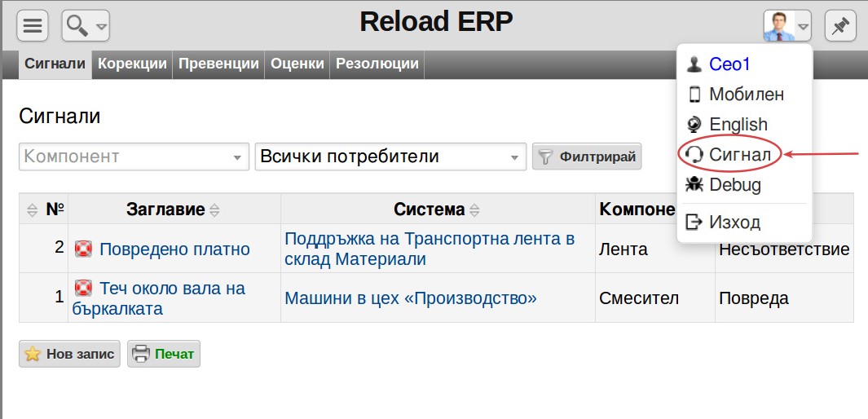The image size is (868, 419).
Task: Select Мобилен from the user menu
Action: pyautogui.click(x=747, y=94)
